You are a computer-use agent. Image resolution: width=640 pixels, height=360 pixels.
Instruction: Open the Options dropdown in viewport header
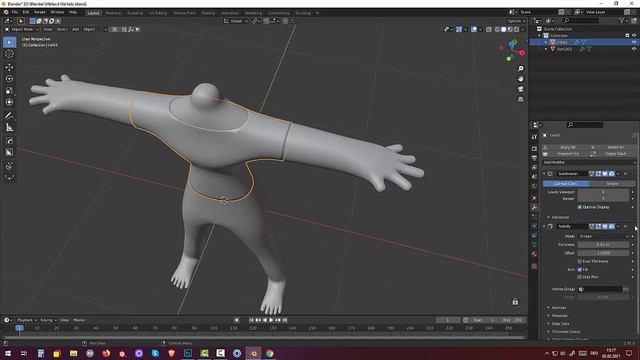[516, 21]
